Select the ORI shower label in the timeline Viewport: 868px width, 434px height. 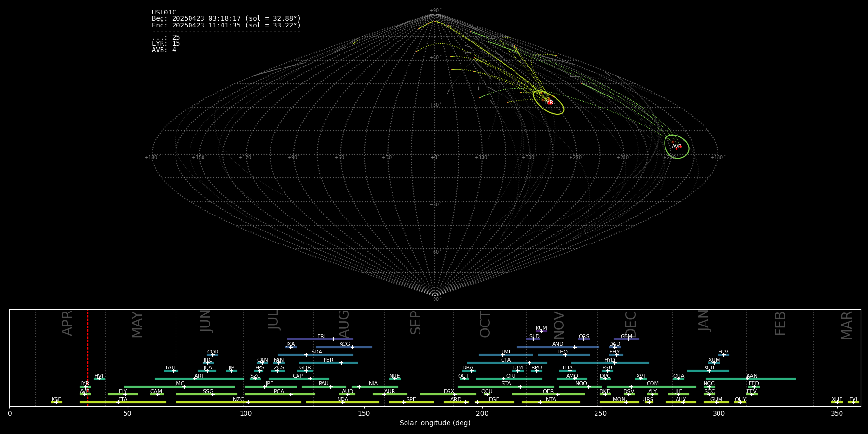511,376
